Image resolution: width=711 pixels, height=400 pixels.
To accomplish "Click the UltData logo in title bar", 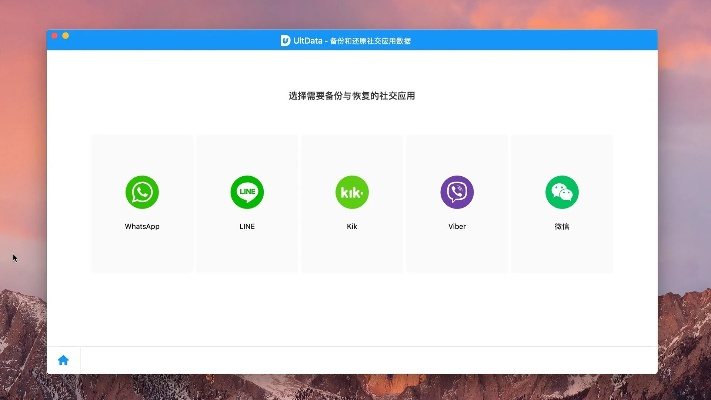I will tap(285, 40).
